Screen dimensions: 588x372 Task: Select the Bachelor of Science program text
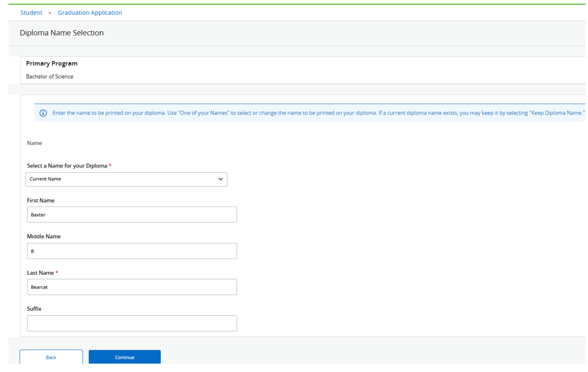tap(50, 77)
